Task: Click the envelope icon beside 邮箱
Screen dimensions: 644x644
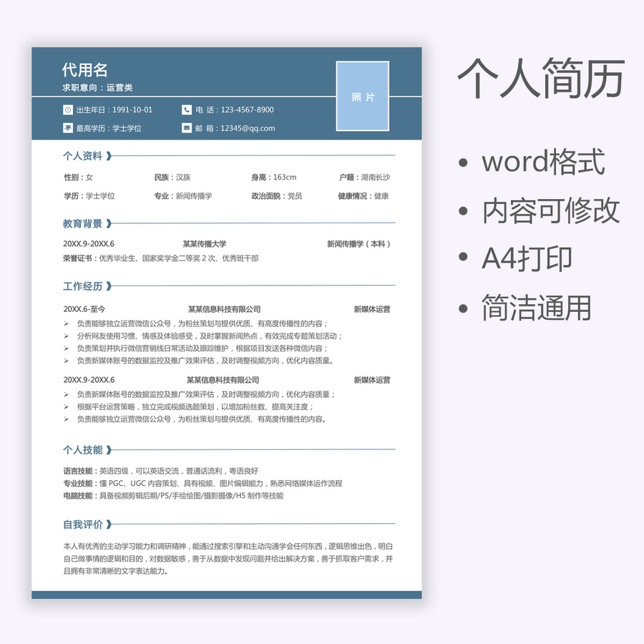Action: (x=187, y=128)
